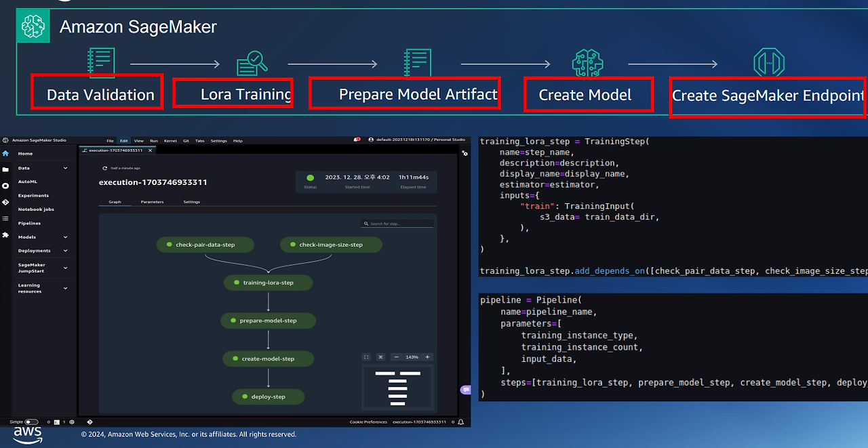
Task: Select the check-pair-data-step node
Action: (205, 245)
